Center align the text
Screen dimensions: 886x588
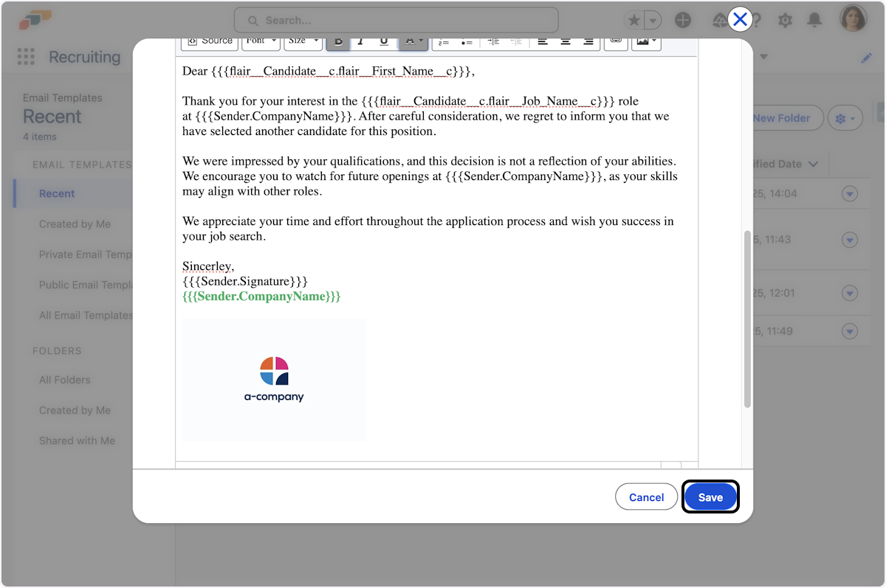tap(566, 42)
